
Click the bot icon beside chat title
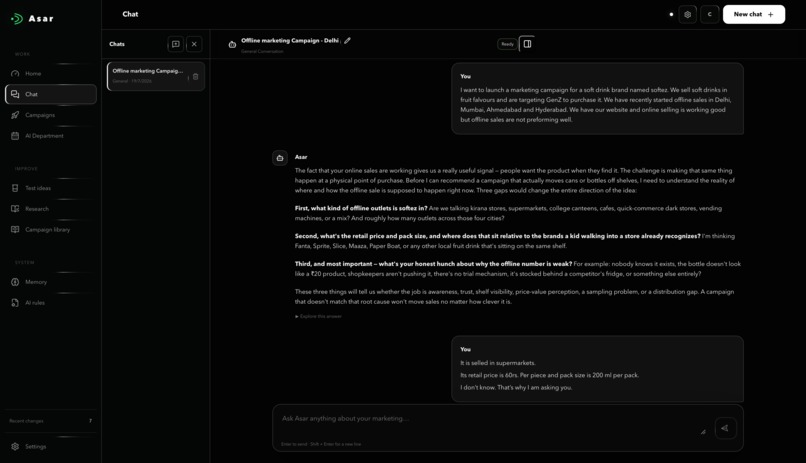[x=232, y=45]
